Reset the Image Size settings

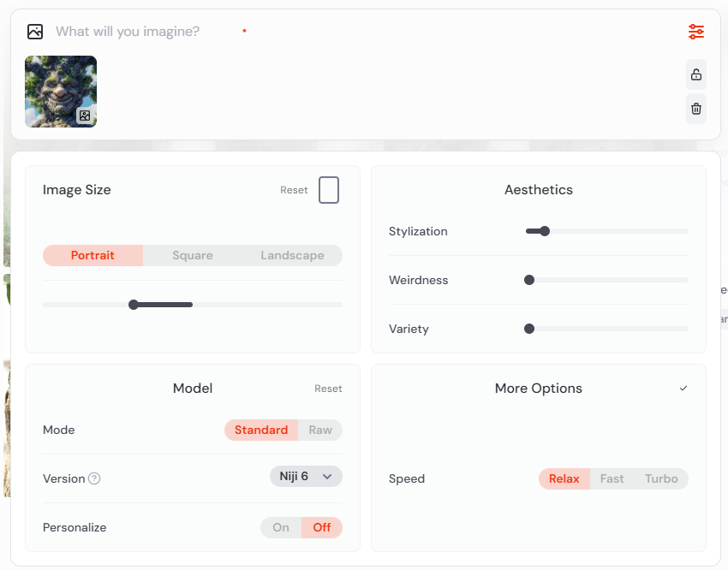click(x=294, y=190)
